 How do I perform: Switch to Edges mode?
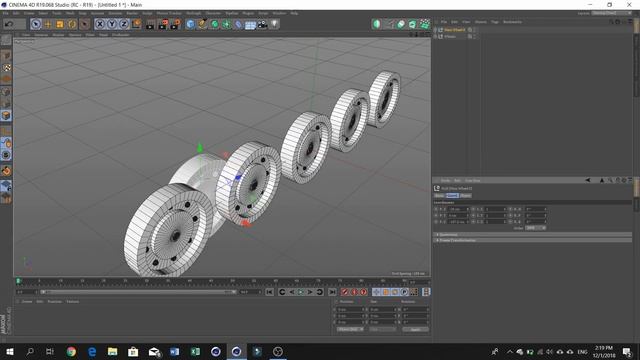point(6,104)
